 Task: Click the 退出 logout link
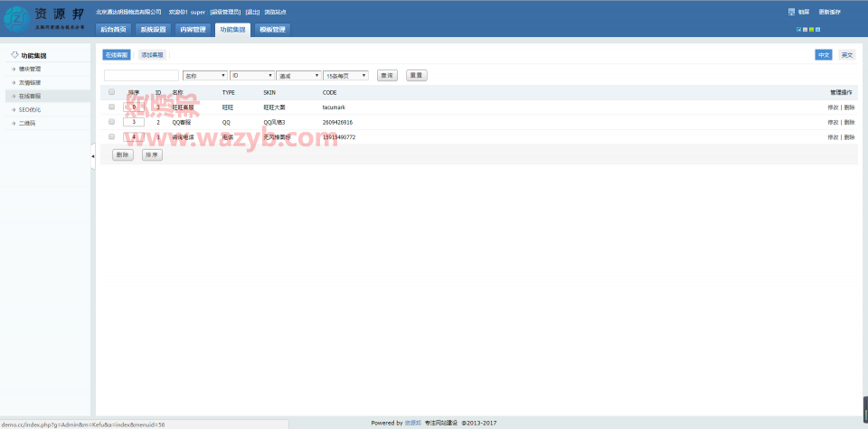point(252,12)
